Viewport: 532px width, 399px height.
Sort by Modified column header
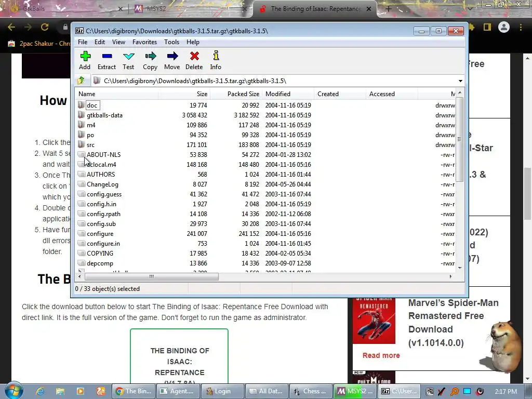(x=288, y=94)
